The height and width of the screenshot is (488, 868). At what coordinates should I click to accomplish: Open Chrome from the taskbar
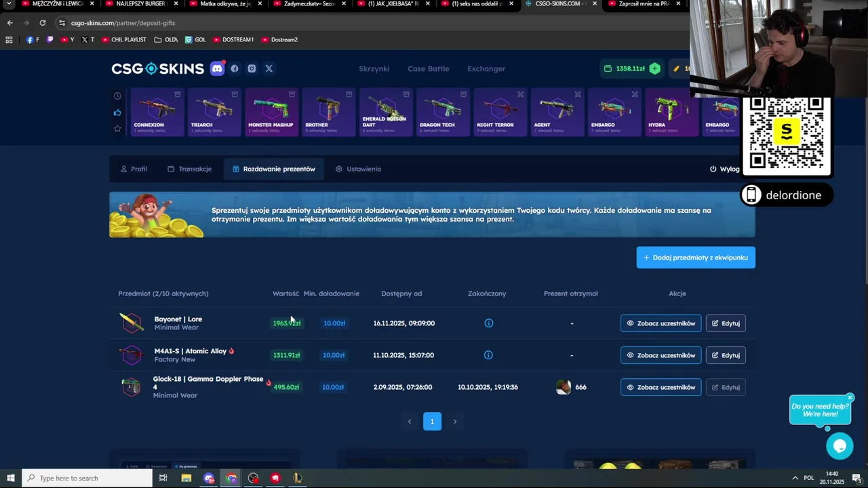pyautogui.click(x=231, y=478)
